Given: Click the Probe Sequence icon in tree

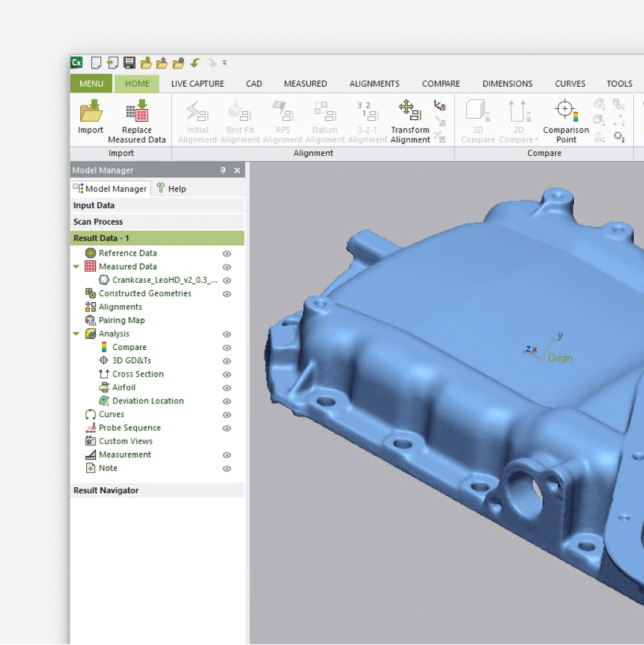Looking at the screenshot, I should click(x=91, y=428).
